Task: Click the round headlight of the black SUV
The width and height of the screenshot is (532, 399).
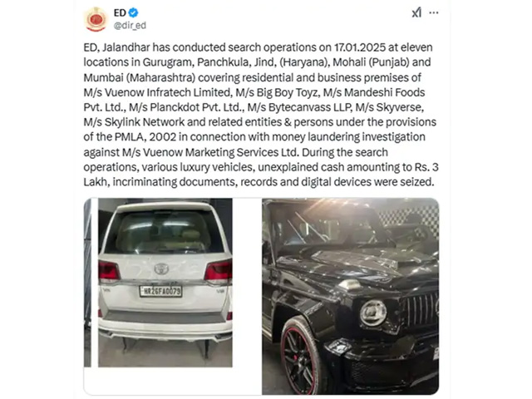Action: click(x=373, y=313)
